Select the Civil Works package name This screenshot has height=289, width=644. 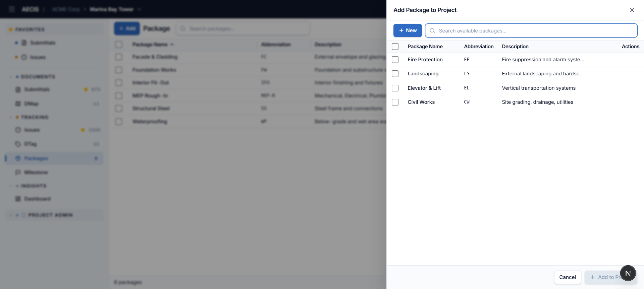pos(421,102)
